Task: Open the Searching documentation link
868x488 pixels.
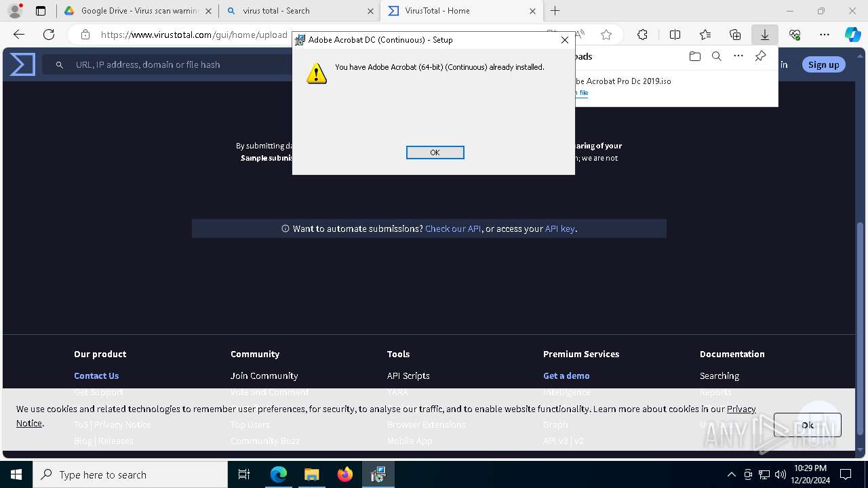Action: tap(719, 375)
